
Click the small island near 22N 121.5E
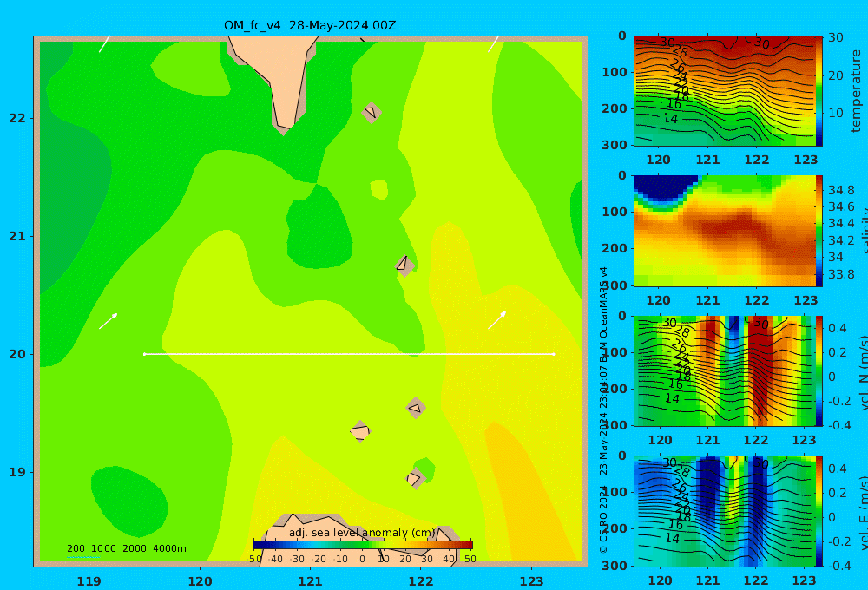(x=371, y=112)
